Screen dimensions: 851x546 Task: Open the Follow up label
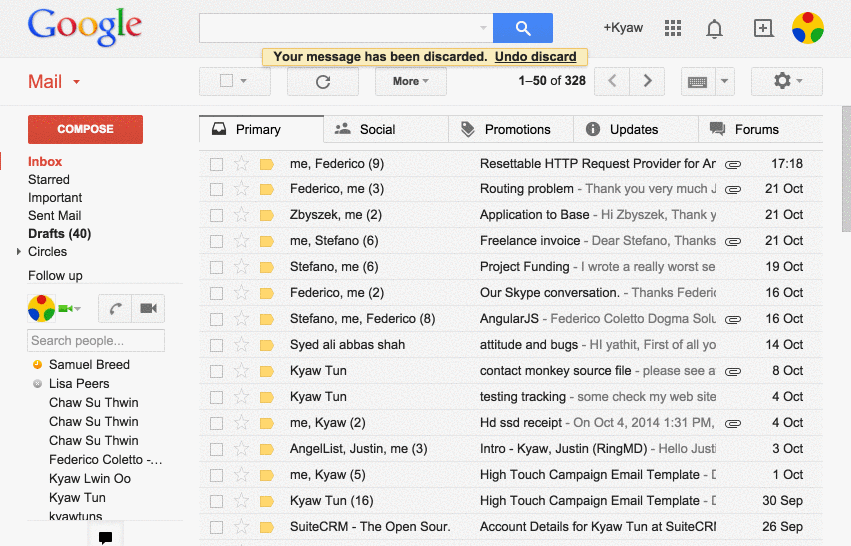pos(55,276)
